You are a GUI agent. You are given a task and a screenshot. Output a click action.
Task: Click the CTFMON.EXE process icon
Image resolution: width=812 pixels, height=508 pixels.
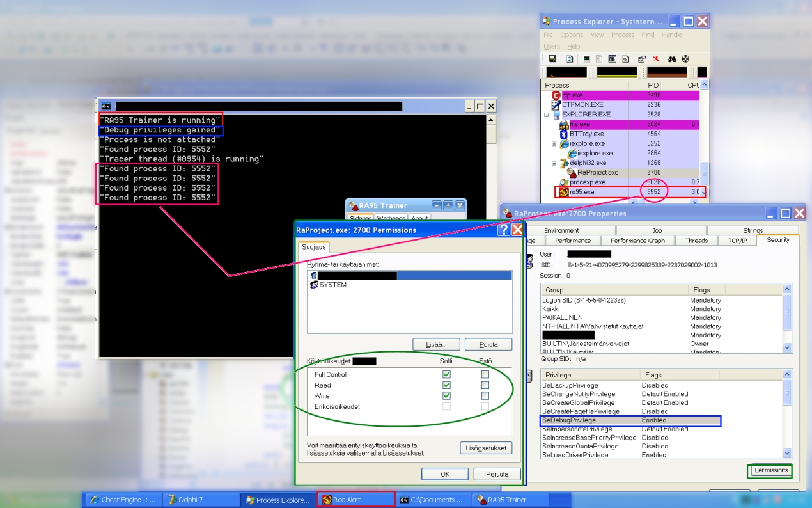(x=556, y=105)
